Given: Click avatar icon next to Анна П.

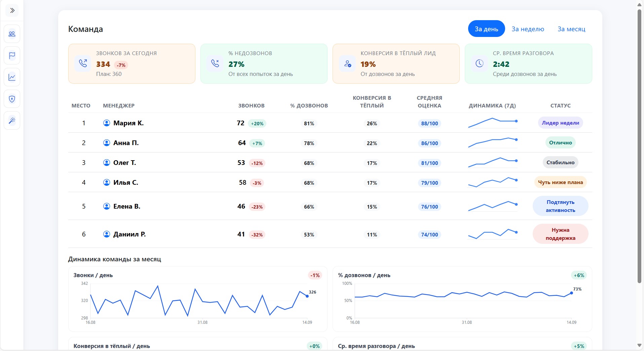Looking at the screenshot, I should 107,143.
